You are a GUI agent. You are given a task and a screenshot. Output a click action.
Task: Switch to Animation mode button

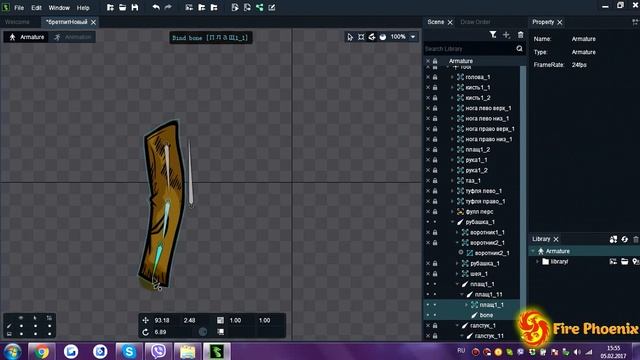73,37
